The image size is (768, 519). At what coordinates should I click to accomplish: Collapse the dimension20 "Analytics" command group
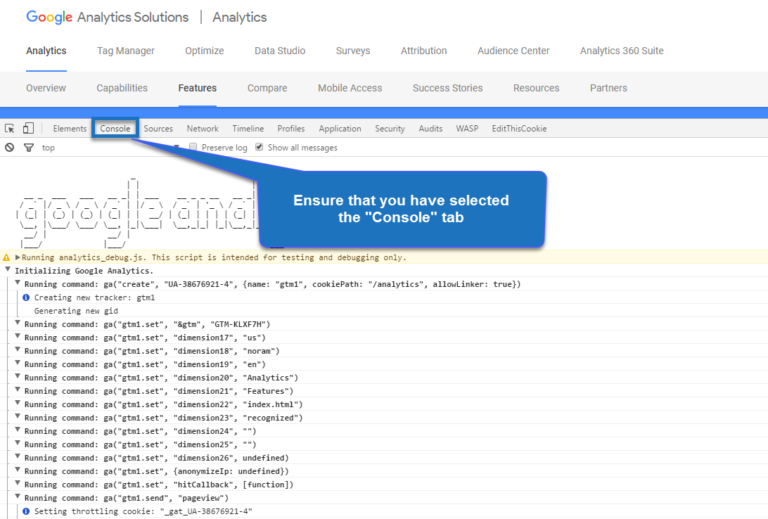point(18,377)
